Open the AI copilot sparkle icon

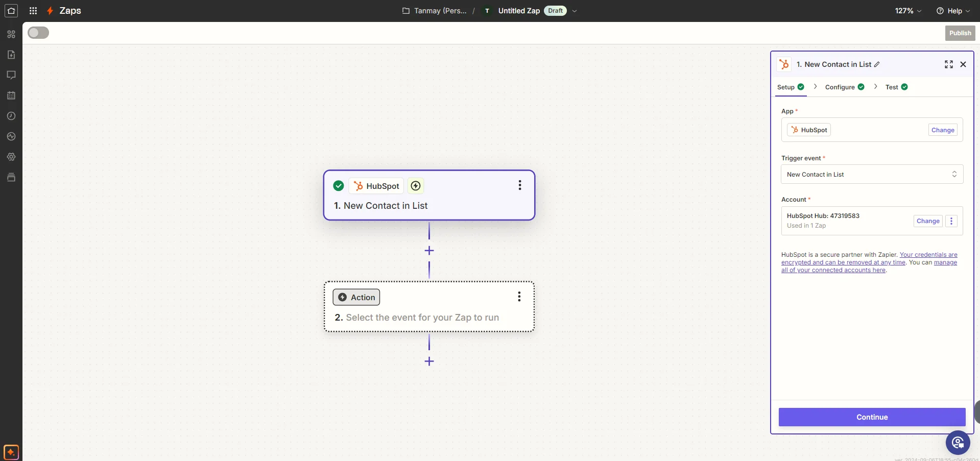pyautogui.click(x=11, y=452)
